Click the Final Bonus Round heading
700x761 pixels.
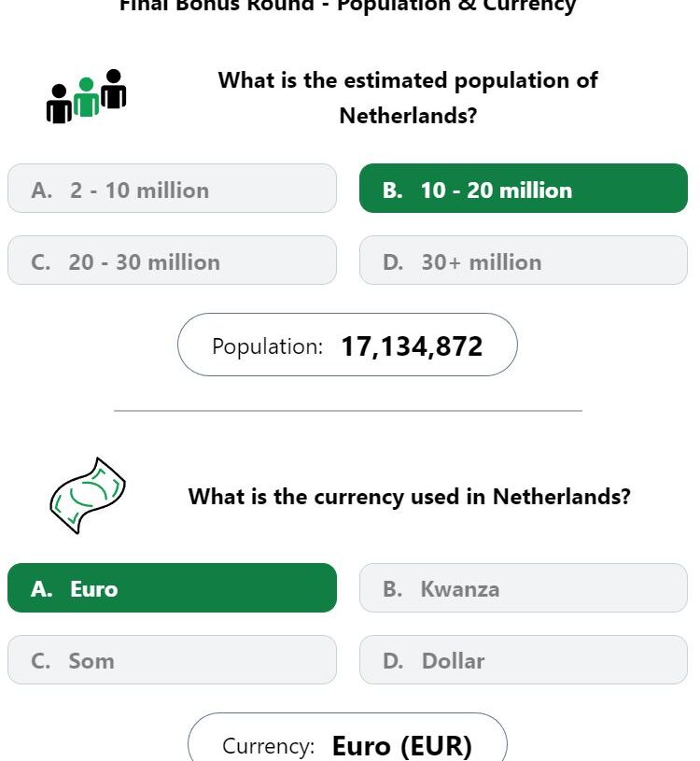[348, 6]
